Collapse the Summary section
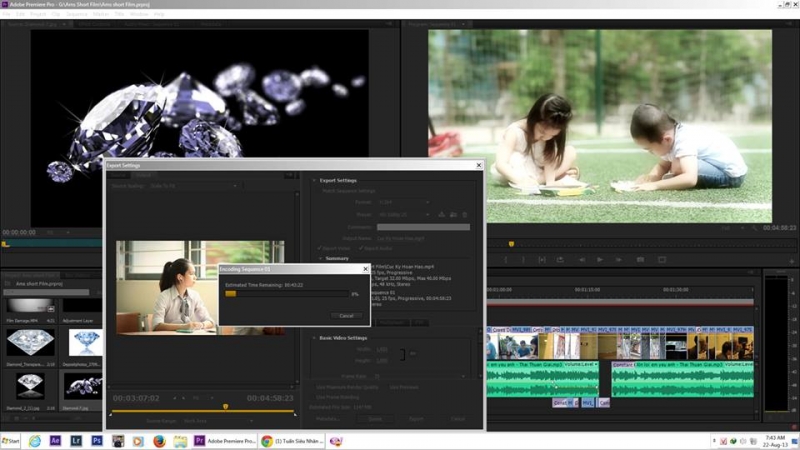 [321, 259]
